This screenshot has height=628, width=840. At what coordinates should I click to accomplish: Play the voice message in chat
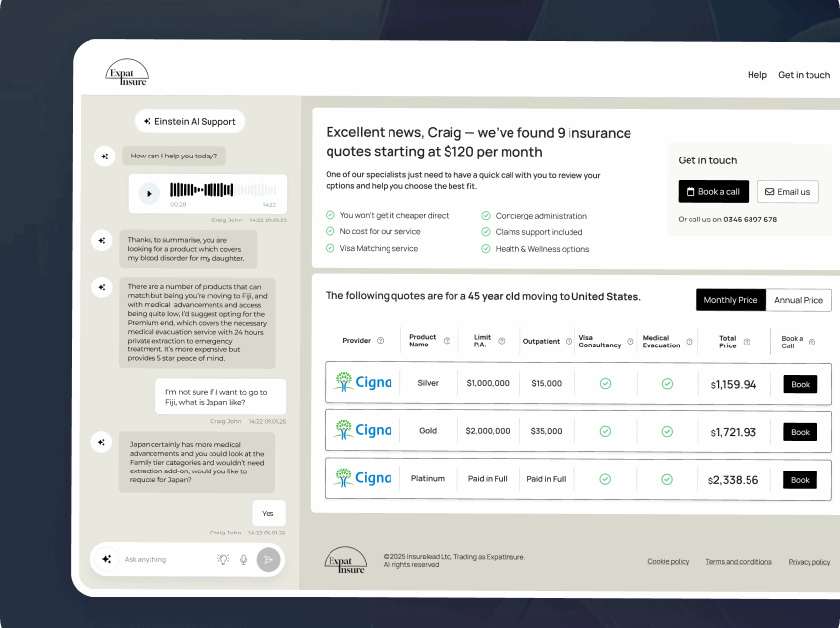(x=150, y=193)
